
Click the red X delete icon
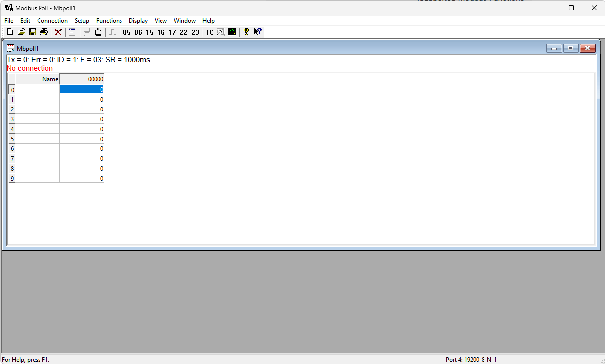pyautogui.click(x=58, y=32)
